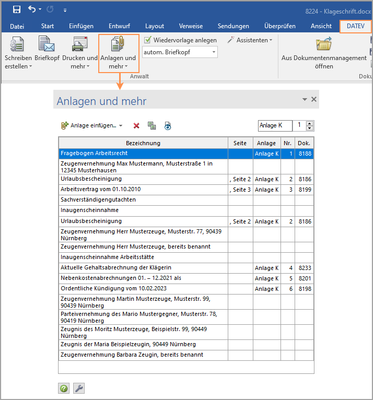Click Dok. number 8199 cell
The width and height of the screenshot is (373, 400).
(x=304, y=190)
